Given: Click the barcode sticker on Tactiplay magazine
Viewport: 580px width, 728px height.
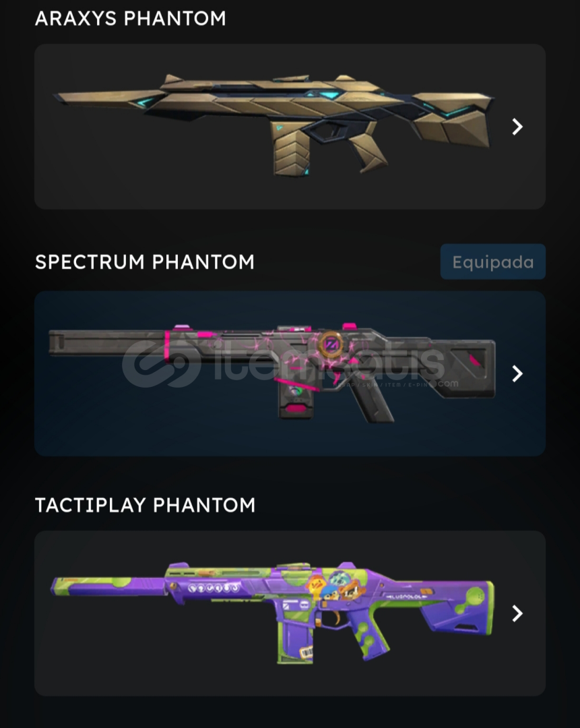Looking at the screenshot, I should coord(307,653).
